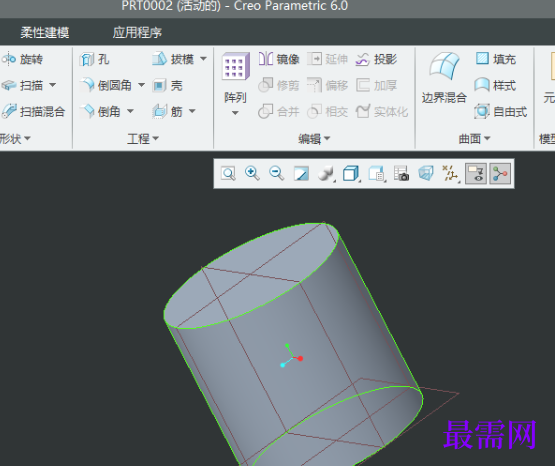Screen dimensions: 555x466
Task: Select the Chamfer (倒角) tool
Action: click(x=100, y=111)
